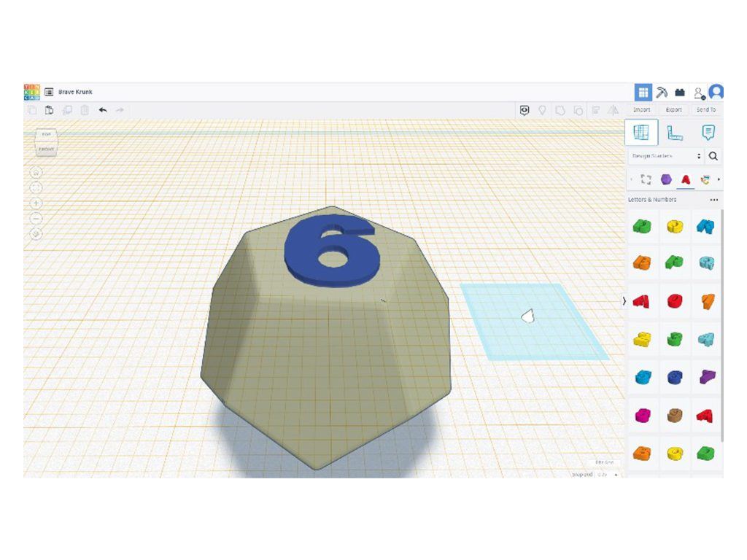Toggle notes visibility eye icon
The width and height of the screenshot is (747, 560).
click(x=525, y=111)
